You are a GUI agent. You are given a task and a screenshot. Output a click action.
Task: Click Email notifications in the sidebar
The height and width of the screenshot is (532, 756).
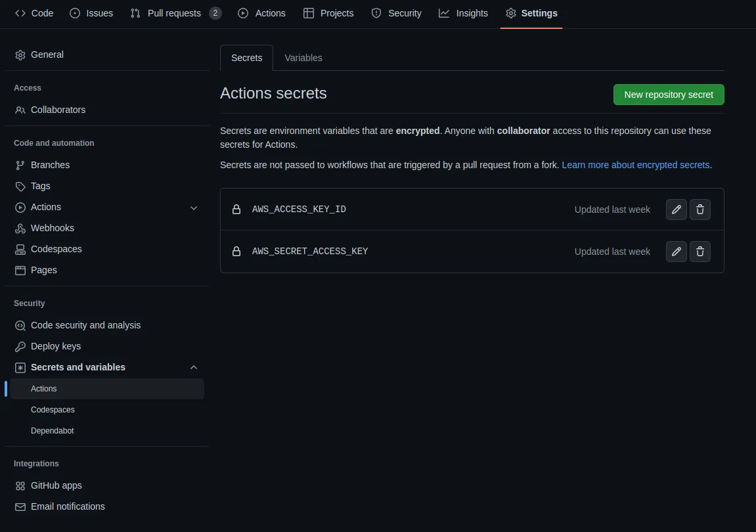(68, 506)
